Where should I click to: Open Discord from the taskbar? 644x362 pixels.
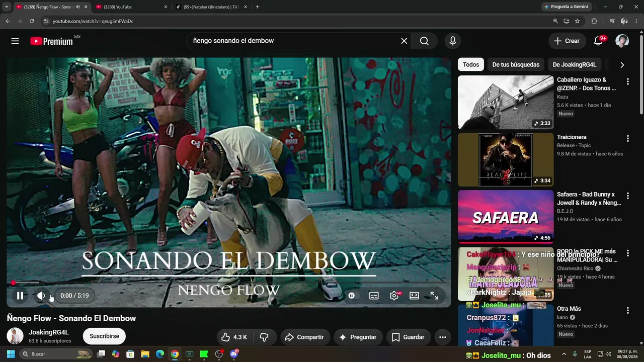coord(233,354)
